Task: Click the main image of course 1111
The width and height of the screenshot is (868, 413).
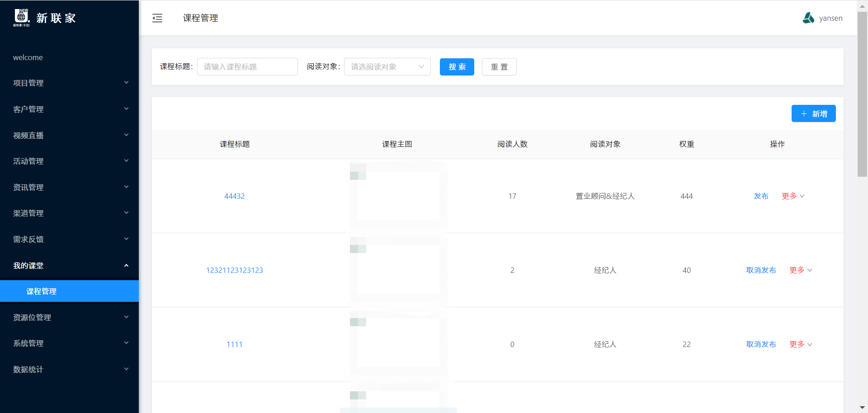Action: point(398,344)
